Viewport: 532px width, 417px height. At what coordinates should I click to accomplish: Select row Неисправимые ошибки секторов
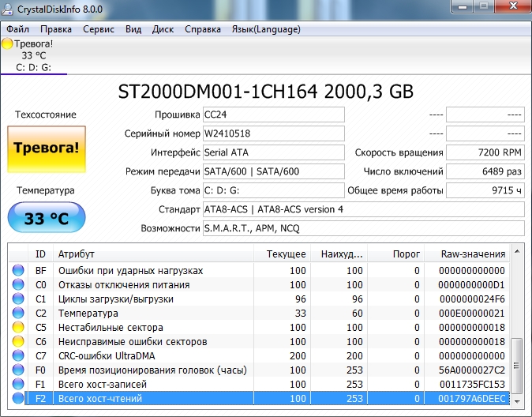[259, 341]
